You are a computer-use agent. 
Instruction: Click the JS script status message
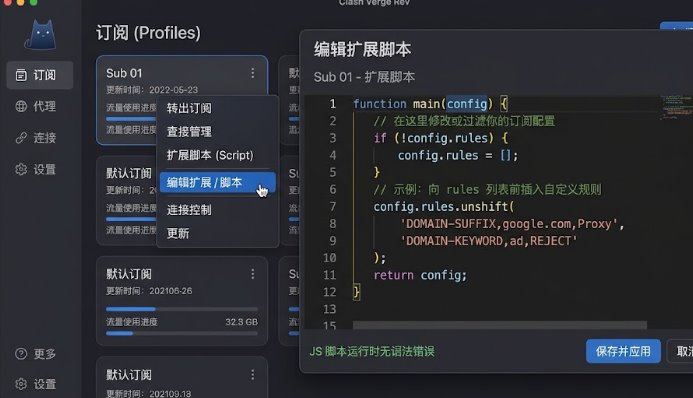pos(372,351)
